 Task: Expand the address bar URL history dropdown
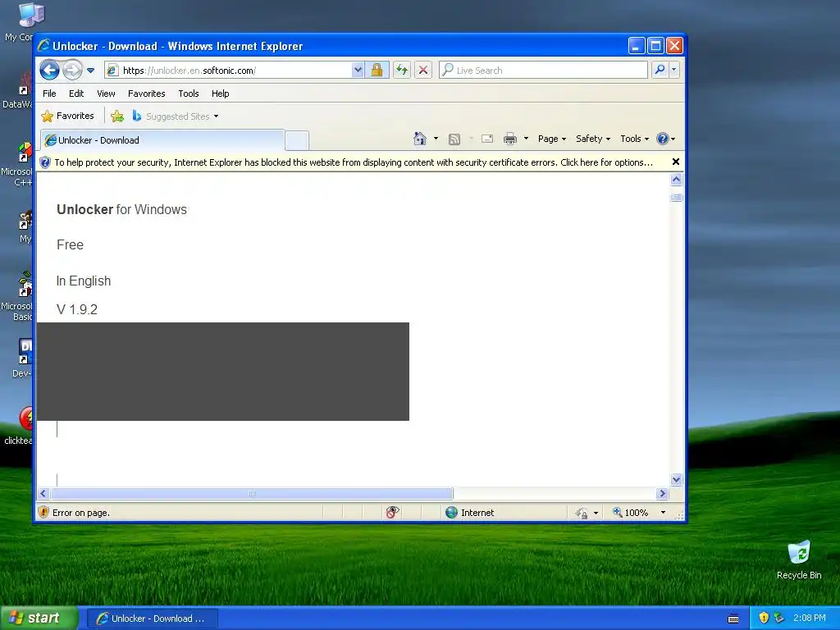click(x=358, y=71)
